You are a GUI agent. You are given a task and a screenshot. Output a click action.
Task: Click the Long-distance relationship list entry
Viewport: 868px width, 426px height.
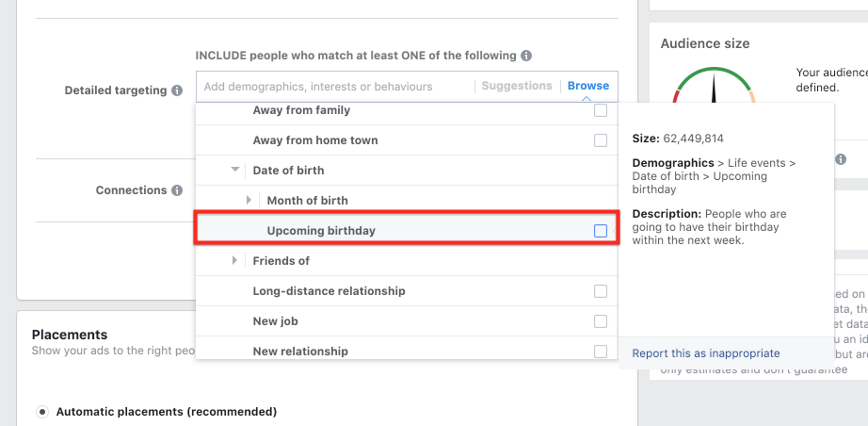(x=329, y=291)
